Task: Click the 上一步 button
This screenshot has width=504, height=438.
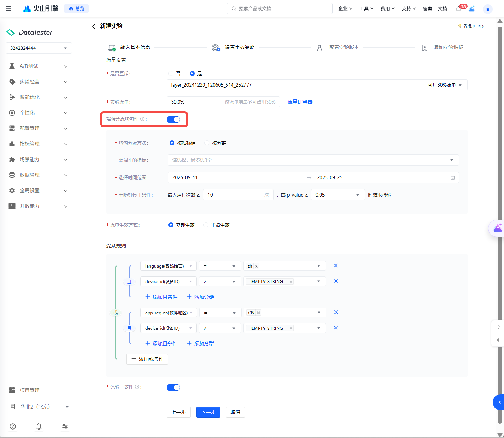Action: (179, 412)
